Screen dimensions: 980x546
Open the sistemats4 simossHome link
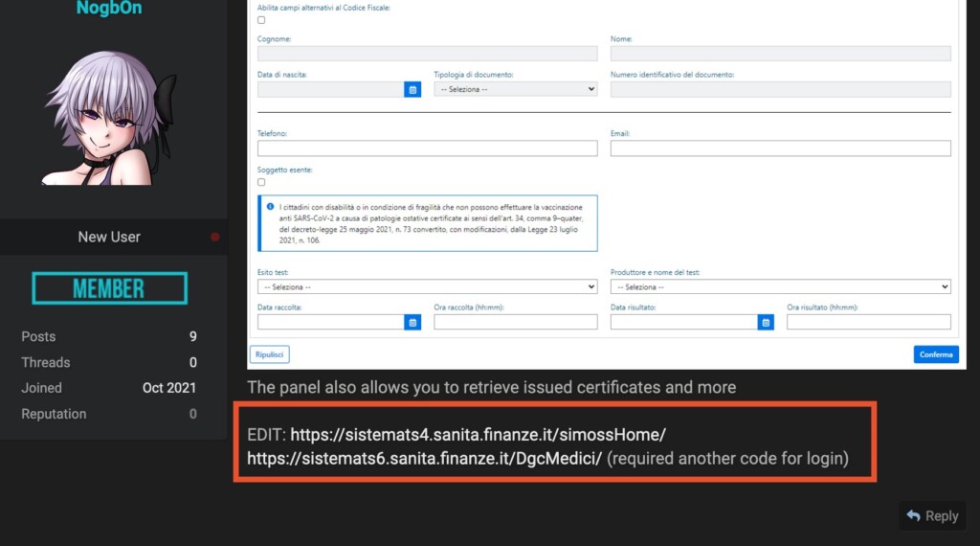click(x=478, y=434)
